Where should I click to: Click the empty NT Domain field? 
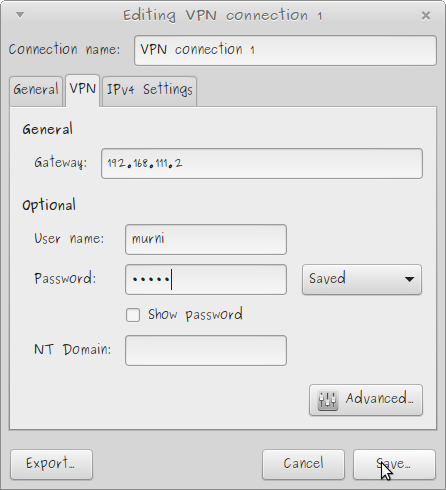tap(206, 350)
